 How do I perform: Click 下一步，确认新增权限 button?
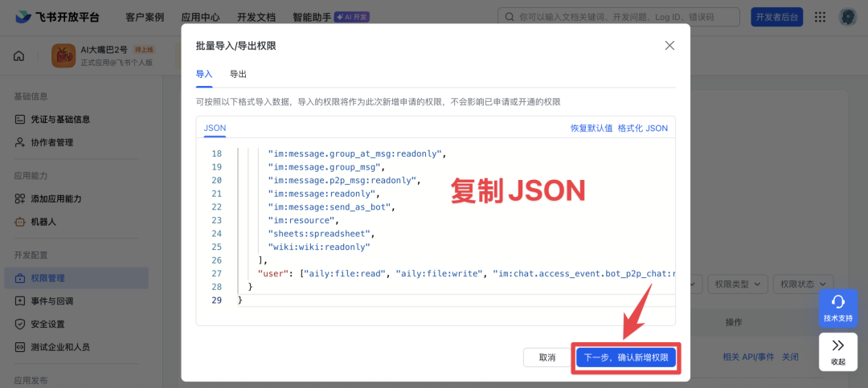tap(625, 357)
